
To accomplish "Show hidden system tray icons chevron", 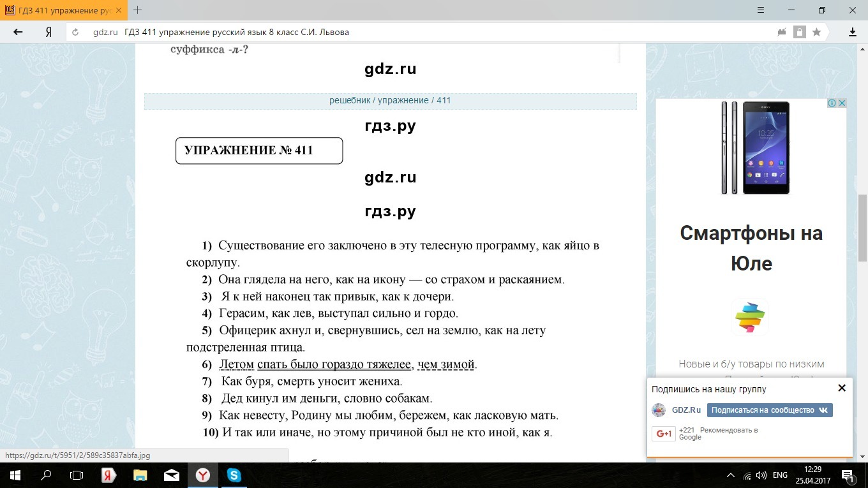I will click(731, 475).
